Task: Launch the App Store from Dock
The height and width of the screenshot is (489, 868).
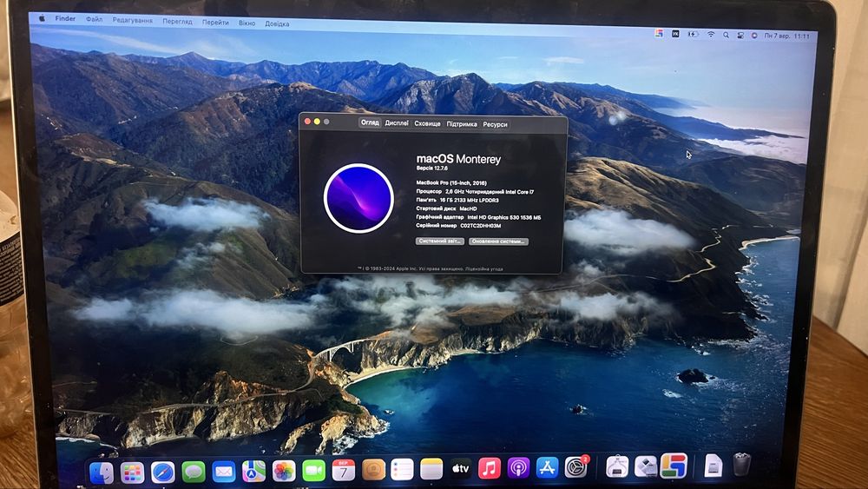Action: pos(547,468)
